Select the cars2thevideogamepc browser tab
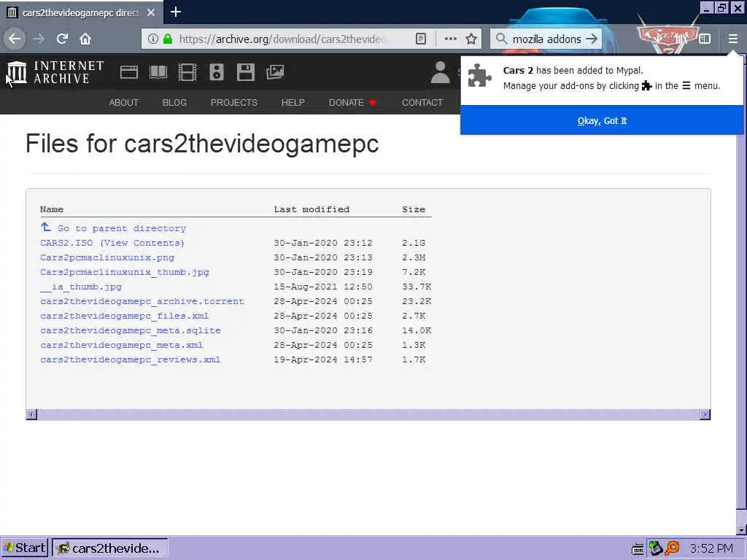Screen dimensions: 747x560 [81, 12]
